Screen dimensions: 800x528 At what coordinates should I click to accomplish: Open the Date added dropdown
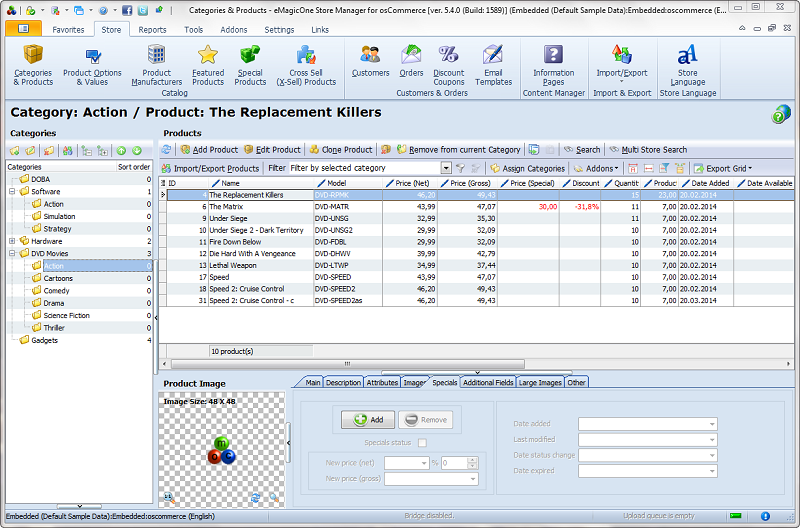coord(712,424)
